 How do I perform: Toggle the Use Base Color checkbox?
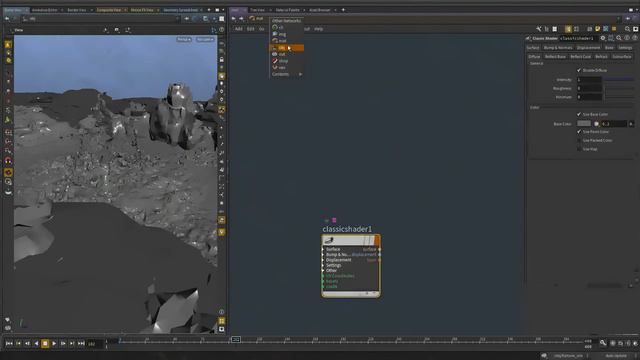(x=579, y=114)
